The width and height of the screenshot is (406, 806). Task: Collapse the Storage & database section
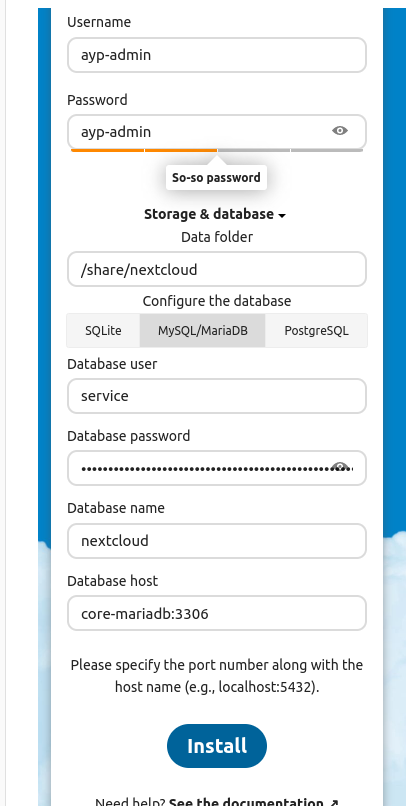215,214
